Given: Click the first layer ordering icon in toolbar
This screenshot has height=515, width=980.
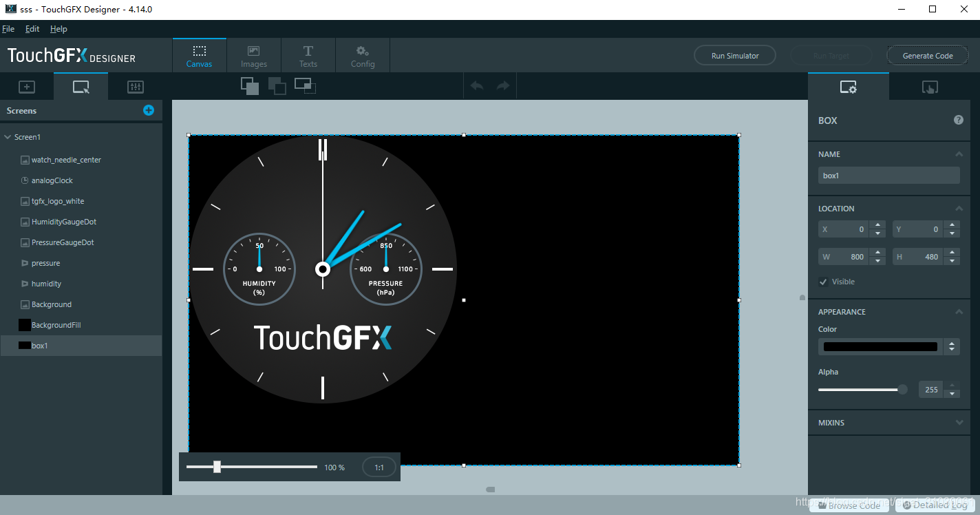Looking at the screenshot, I should 250,86.
